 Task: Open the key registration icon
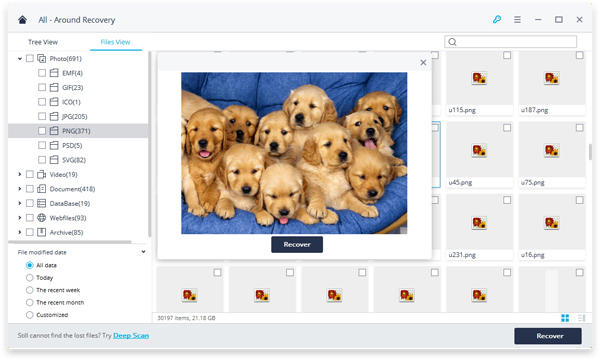coord(497,19)
